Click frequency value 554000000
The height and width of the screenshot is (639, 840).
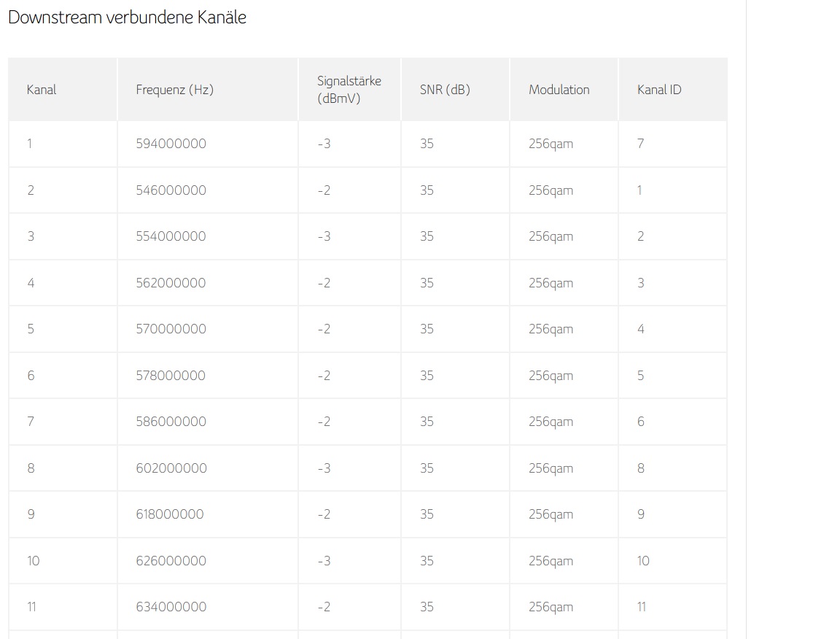(171, 236)
